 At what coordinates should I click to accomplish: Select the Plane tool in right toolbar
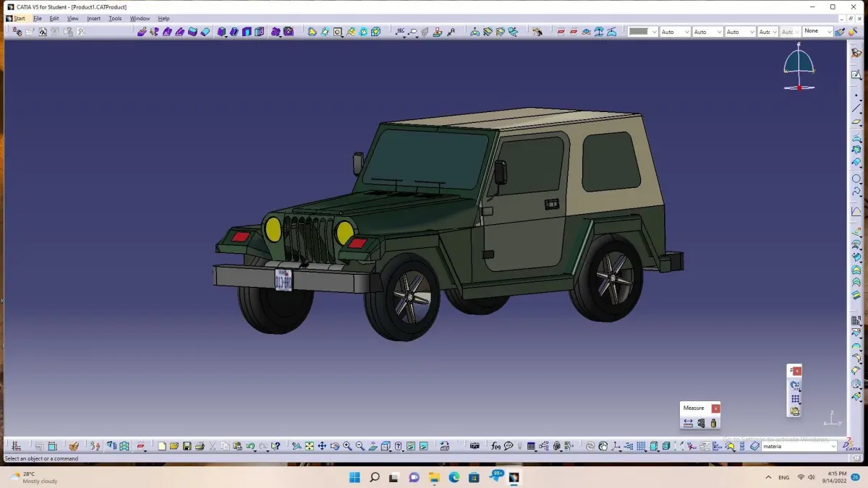856,121
